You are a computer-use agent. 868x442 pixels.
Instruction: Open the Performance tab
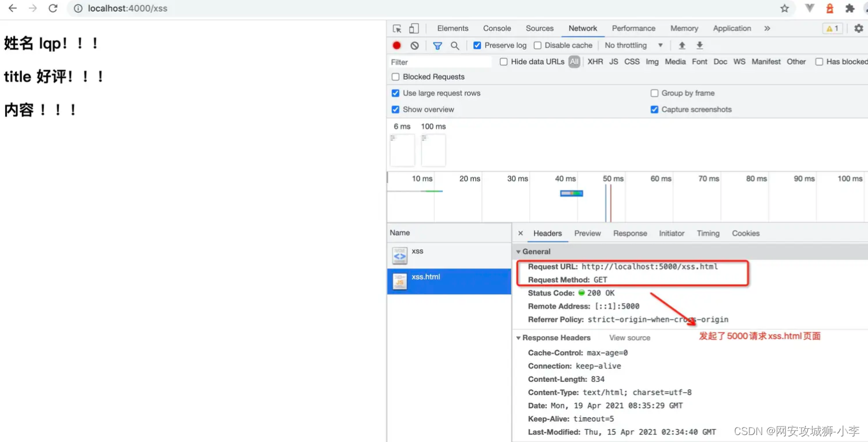coord(633,28)
